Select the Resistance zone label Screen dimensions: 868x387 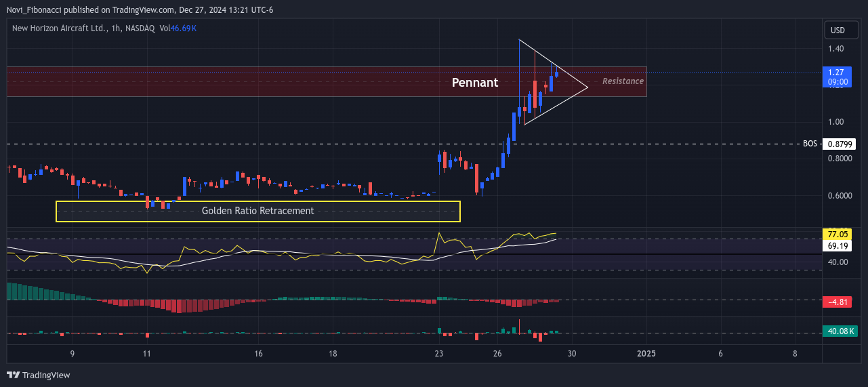(623, 81)
